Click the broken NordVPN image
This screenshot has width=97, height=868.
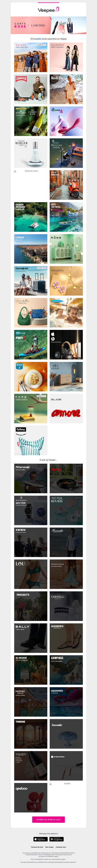[66, 798]
